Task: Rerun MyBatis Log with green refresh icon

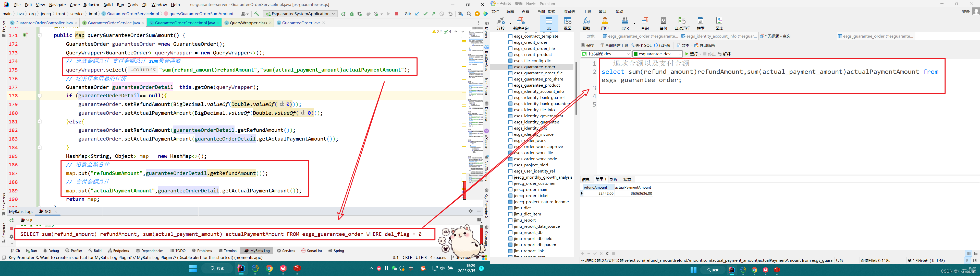Action: point(11,220)
